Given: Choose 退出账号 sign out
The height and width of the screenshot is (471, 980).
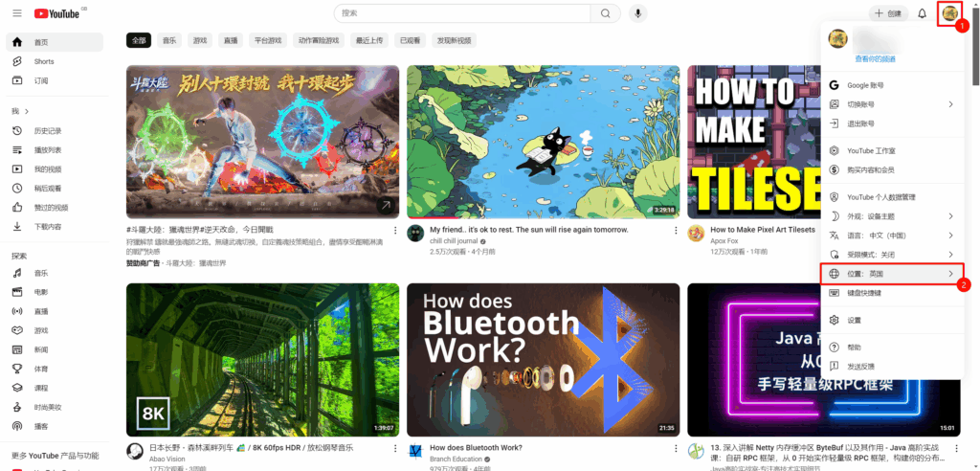Looking at the screenshot, I should point(893,123).
